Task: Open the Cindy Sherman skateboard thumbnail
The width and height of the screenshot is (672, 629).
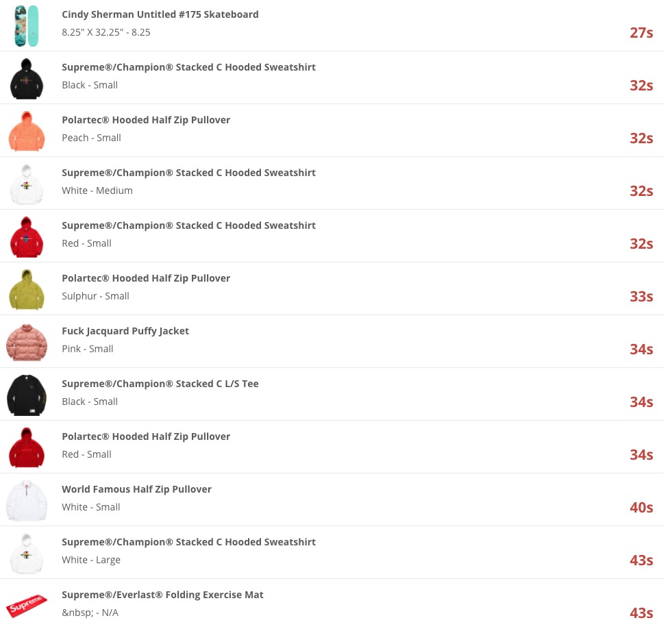Action: coord(27,26)
